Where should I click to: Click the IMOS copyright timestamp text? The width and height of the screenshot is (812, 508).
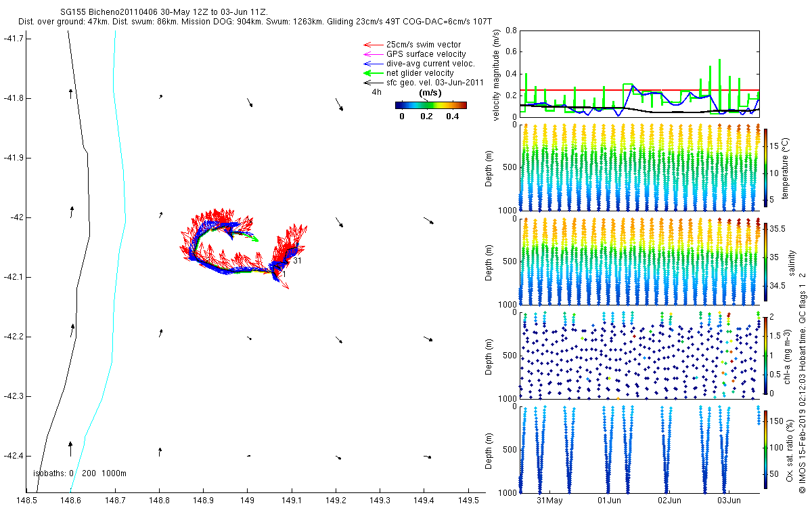click(802, 383)
